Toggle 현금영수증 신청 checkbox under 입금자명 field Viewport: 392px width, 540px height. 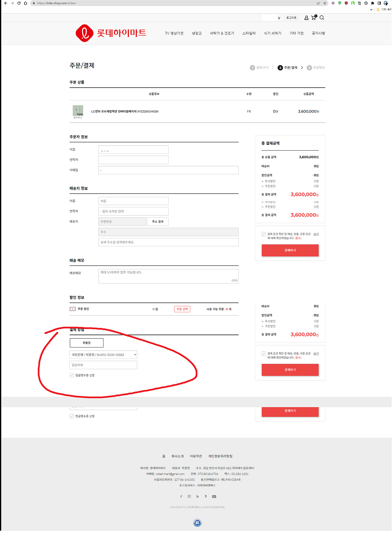click(x=72, y=375)
